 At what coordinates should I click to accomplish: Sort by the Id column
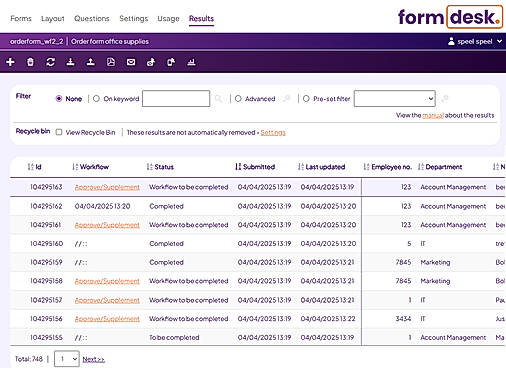point(35,167)
